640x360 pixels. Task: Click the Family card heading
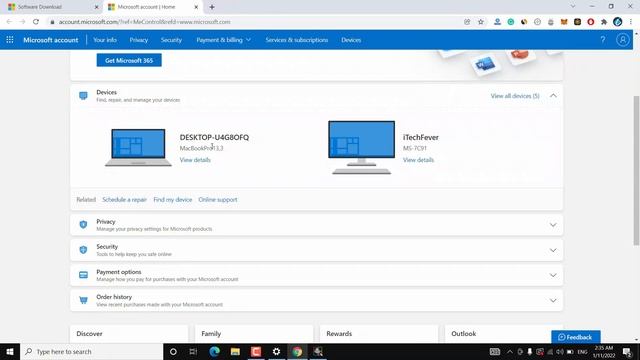pyautogui.click(x=211, y=333)
